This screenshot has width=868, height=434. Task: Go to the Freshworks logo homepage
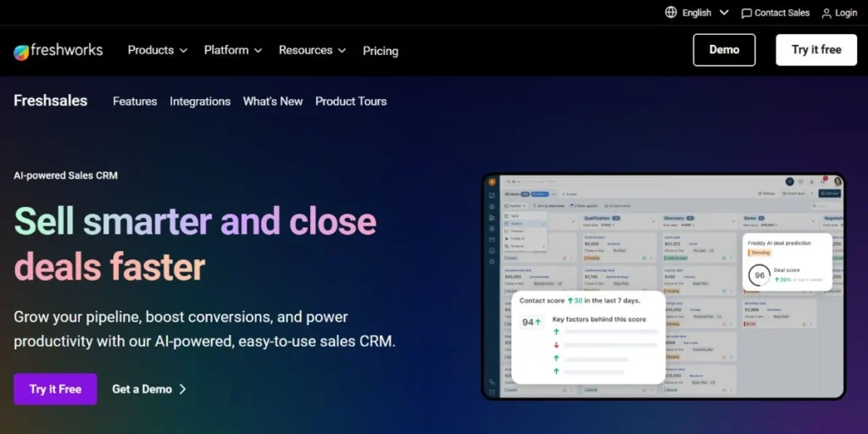[58, 51]
